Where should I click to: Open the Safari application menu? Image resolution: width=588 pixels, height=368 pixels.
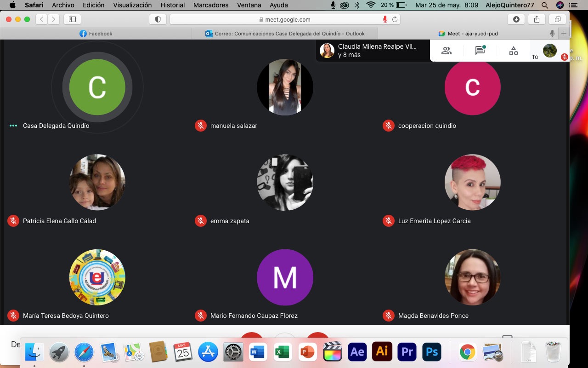34,5
